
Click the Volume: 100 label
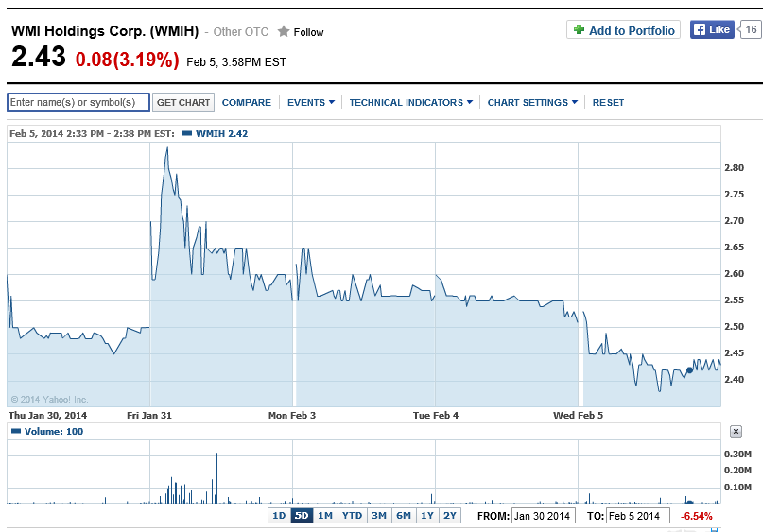tap(54, 431)
